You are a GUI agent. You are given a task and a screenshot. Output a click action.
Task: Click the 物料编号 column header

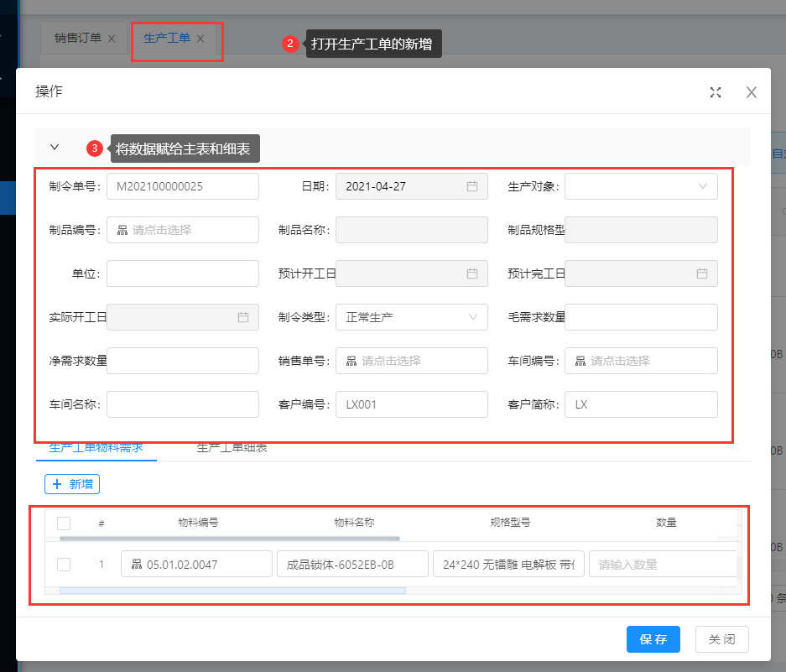pyautogui.click(x=198, y=523)
